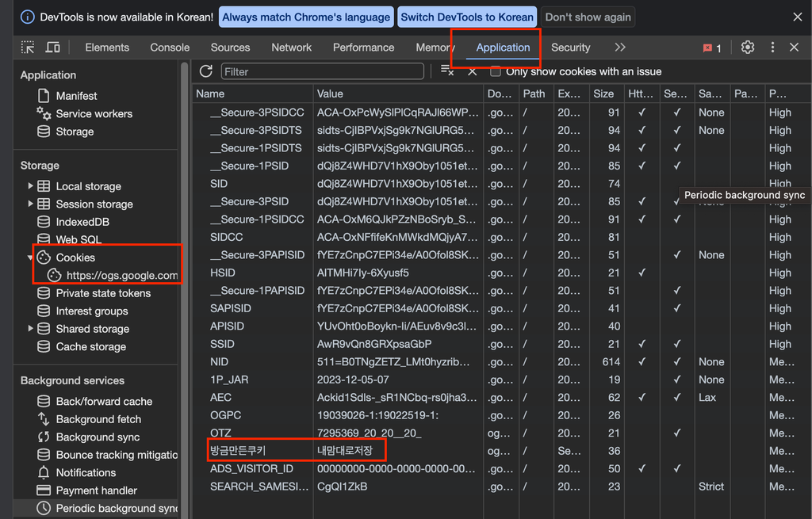Click the Back/forward cache icon
Viewport: 812px width, 519px height.
point(44,401)
